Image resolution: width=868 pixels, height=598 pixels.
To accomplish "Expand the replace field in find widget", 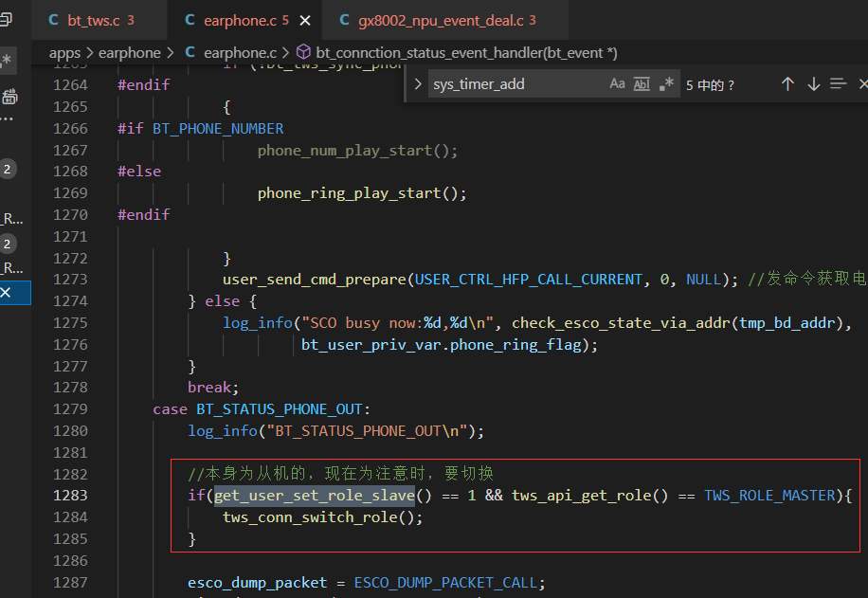I will 418,84.
